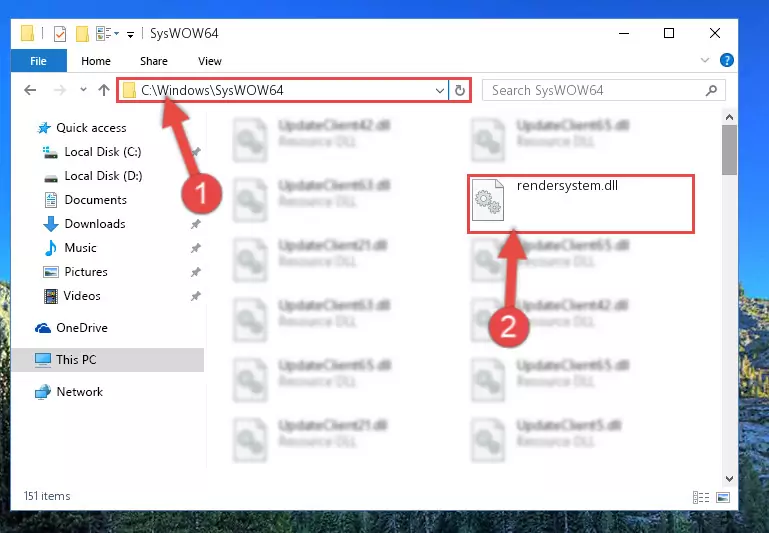Switch to details view layout
769x533 pixels.
point(701,497)
